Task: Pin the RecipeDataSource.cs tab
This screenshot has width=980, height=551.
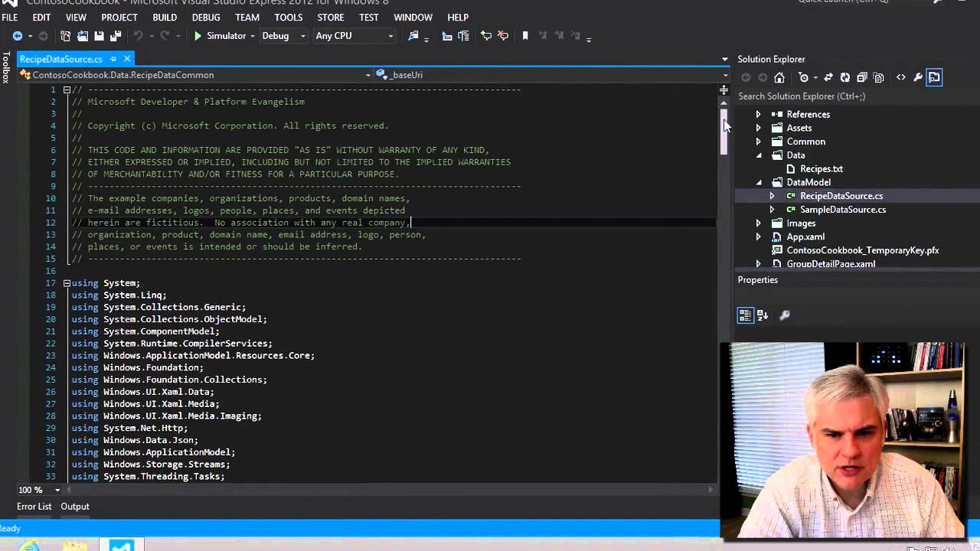Action: (113, 59)
